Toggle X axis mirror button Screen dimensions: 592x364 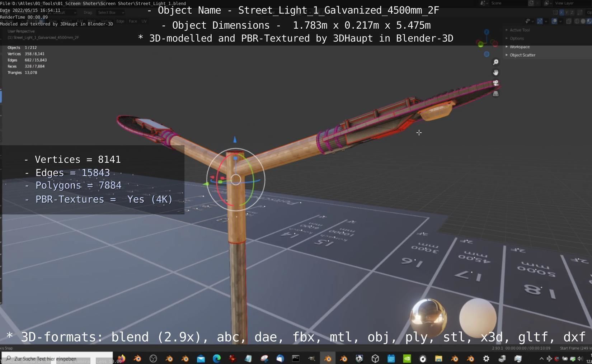[562, 13]
